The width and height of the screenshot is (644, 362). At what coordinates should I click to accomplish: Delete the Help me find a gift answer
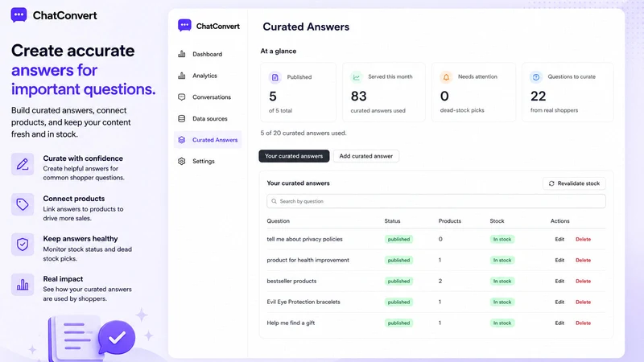coord(583,323)
